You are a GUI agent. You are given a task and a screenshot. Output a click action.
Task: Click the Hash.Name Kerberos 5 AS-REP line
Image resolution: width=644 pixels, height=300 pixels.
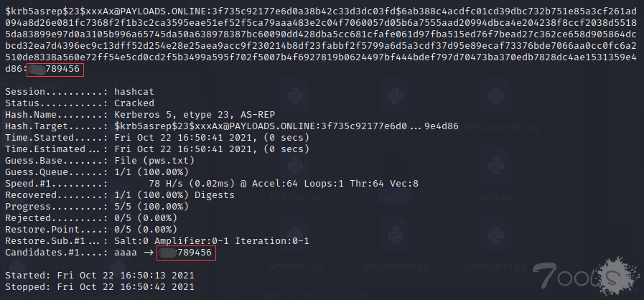140,115
